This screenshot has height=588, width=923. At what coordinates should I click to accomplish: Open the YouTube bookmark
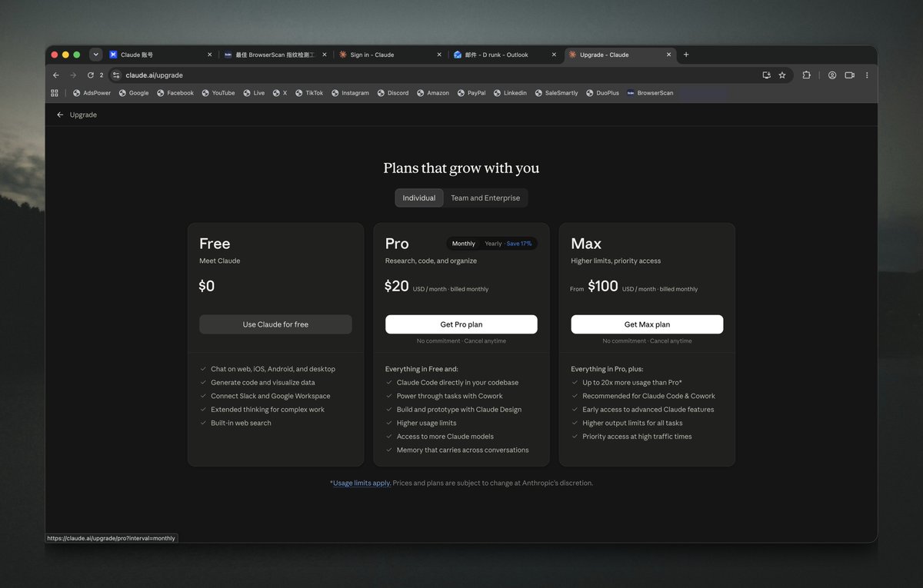click(x=218, y=93)
